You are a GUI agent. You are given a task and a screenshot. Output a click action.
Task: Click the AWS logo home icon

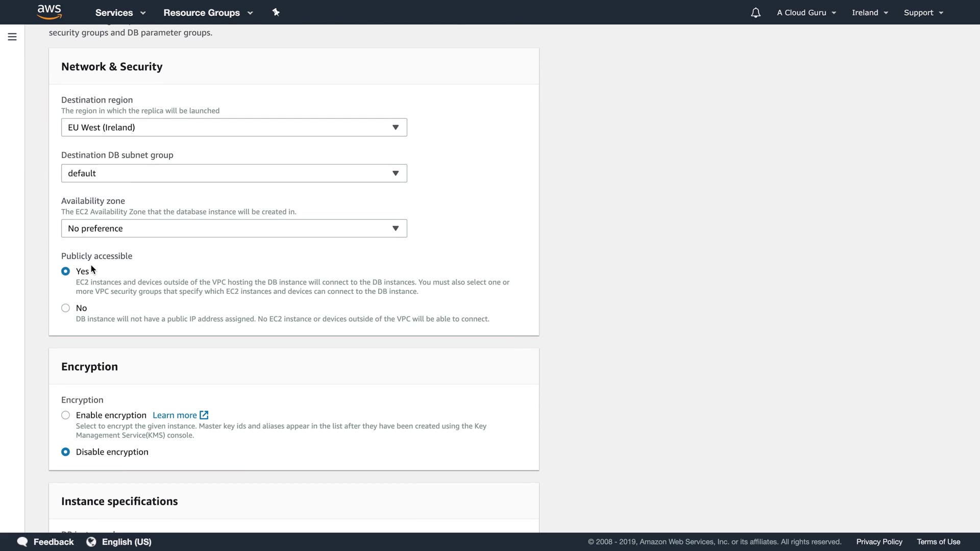(x=49, y=12)
